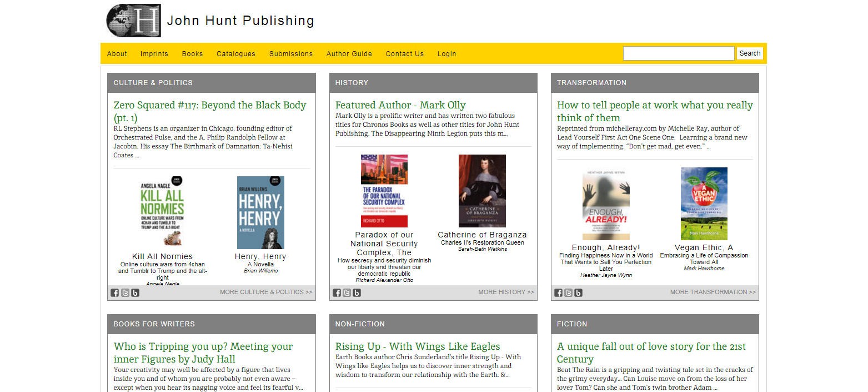The width and height of the screenshot is (868, 392).
Task: Open the Zero Squared #117 article
Action: [210, 111]
